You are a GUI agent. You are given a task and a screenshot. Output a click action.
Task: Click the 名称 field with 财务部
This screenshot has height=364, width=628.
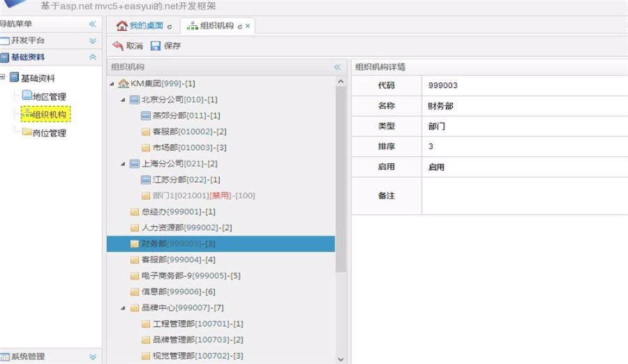[525, 106]
